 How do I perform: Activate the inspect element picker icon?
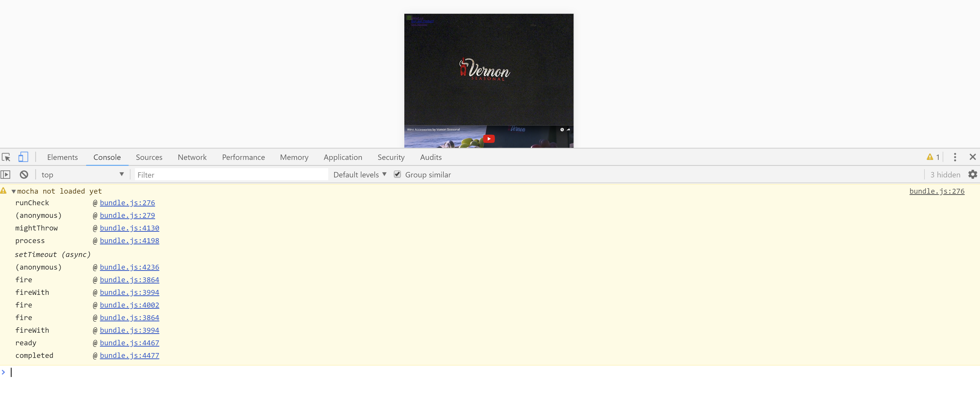6,157
